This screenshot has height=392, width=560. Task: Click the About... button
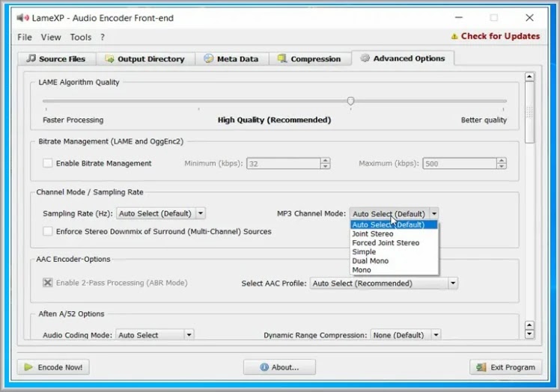pos(280,367)
